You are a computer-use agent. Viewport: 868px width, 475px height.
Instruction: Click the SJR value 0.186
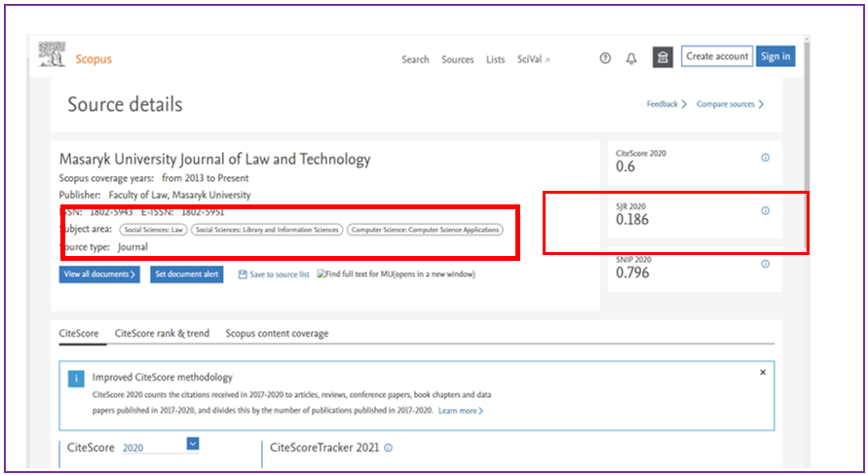tap(632, 220)
